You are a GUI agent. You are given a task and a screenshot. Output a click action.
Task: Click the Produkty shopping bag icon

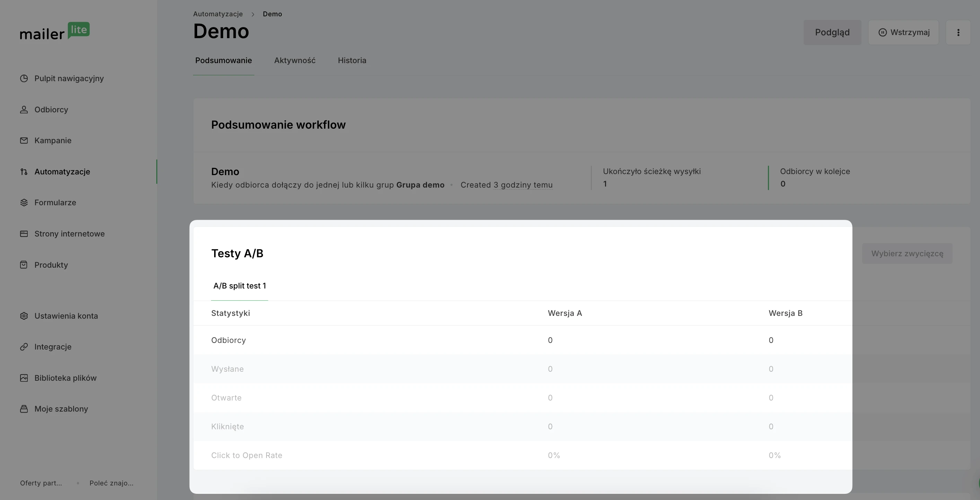pyautogui.click(x=24, y=265)
